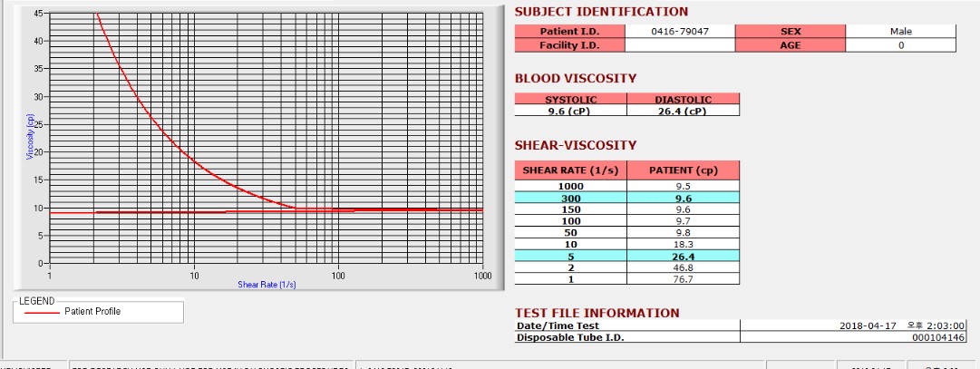Image resolution: width=980 pixels, height=369 pixels.
Task: Select viscosity cell in the 300 row
Action: coord(684,198)
